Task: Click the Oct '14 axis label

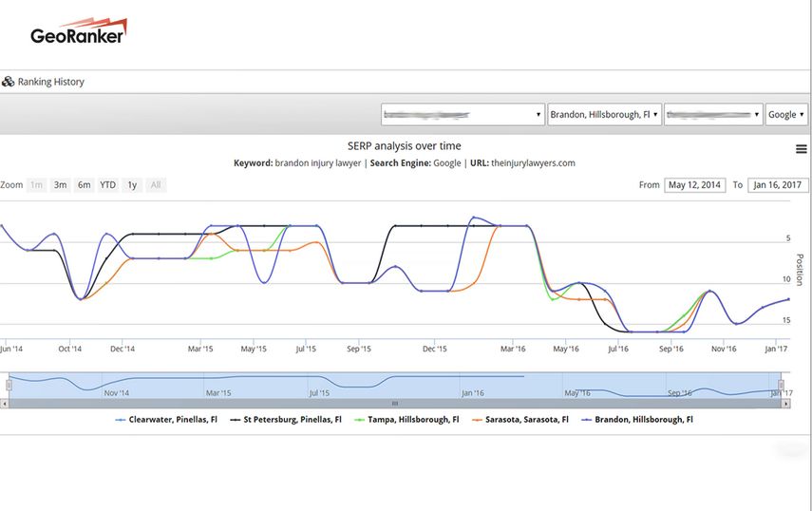Action: coord(70,349)
